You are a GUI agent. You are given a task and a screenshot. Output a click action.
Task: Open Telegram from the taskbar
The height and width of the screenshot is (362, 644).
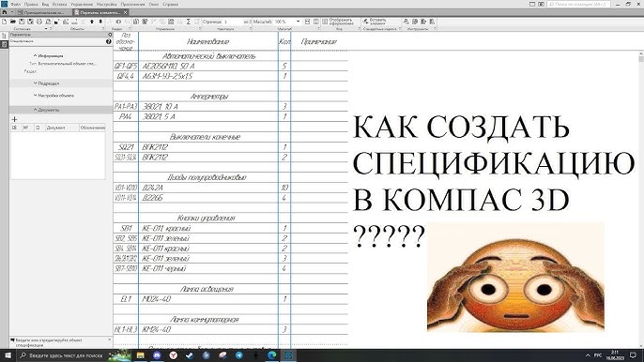(239, 355)
